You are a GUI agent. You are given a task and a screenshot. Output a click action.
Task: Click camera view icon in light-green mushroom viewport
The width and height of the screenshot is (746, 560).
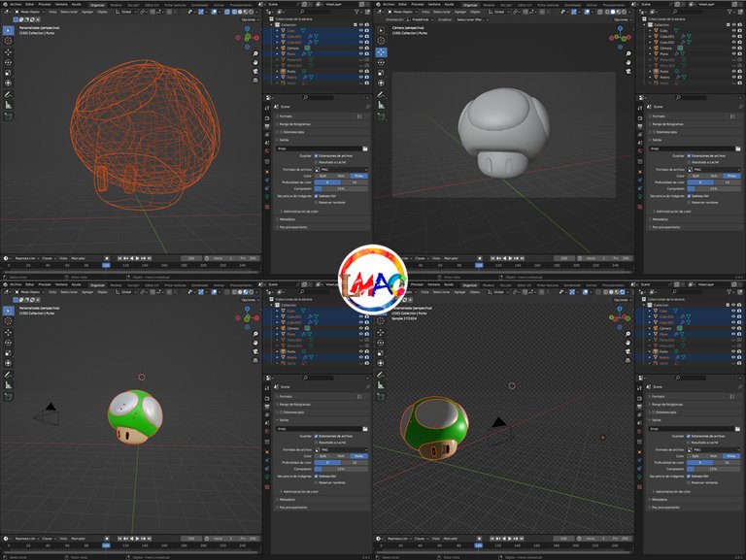pyautogui.click(x=255, y=351)
